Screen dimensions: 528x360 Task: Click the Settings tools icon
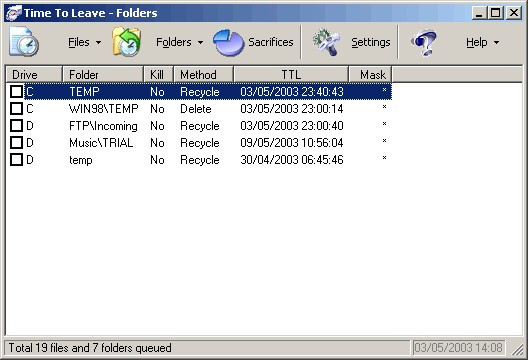[326, 42]
